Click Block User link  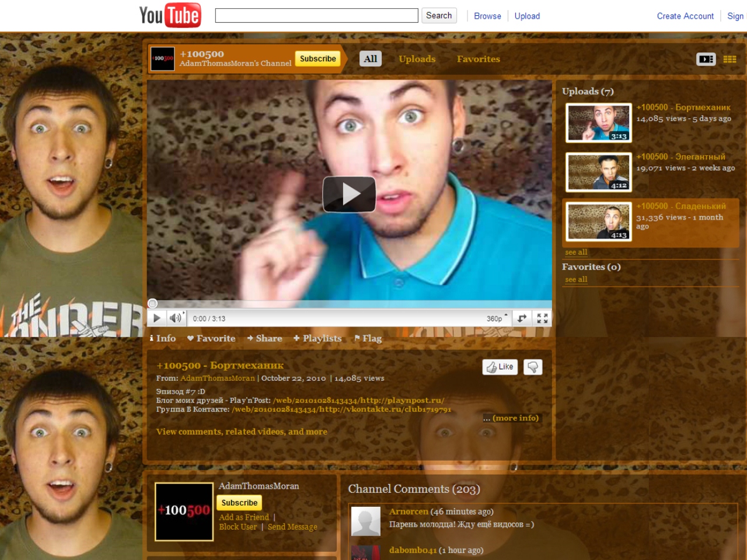(x=238, y=527)
